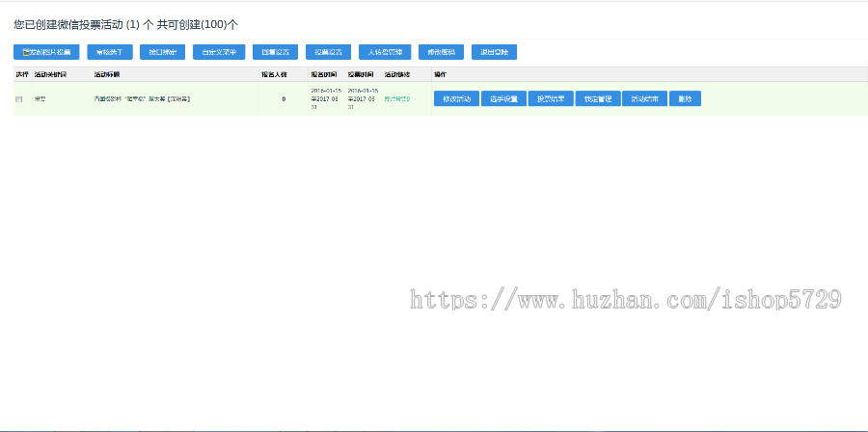Screen dimensions: 868x432
Task: View 投票结果 for the activity
Action: click(x=551, y=99)
